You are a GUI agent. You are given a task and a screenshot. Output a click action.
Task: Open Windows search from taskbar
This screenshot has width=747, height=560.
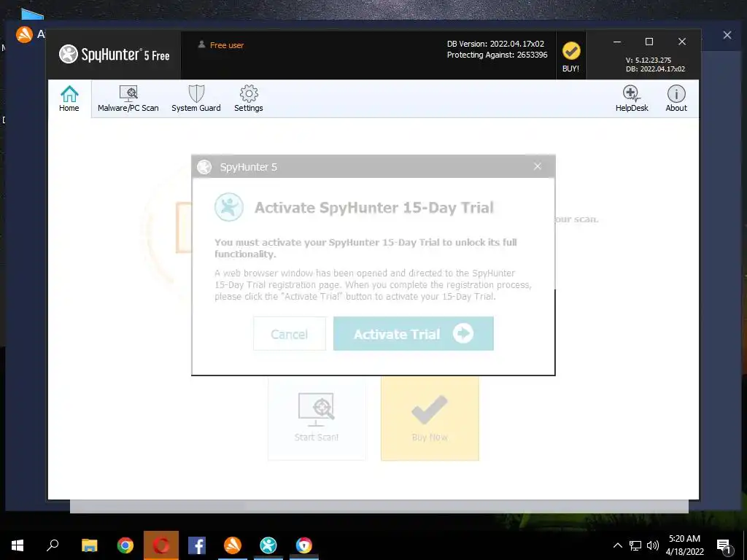(53, 545)
